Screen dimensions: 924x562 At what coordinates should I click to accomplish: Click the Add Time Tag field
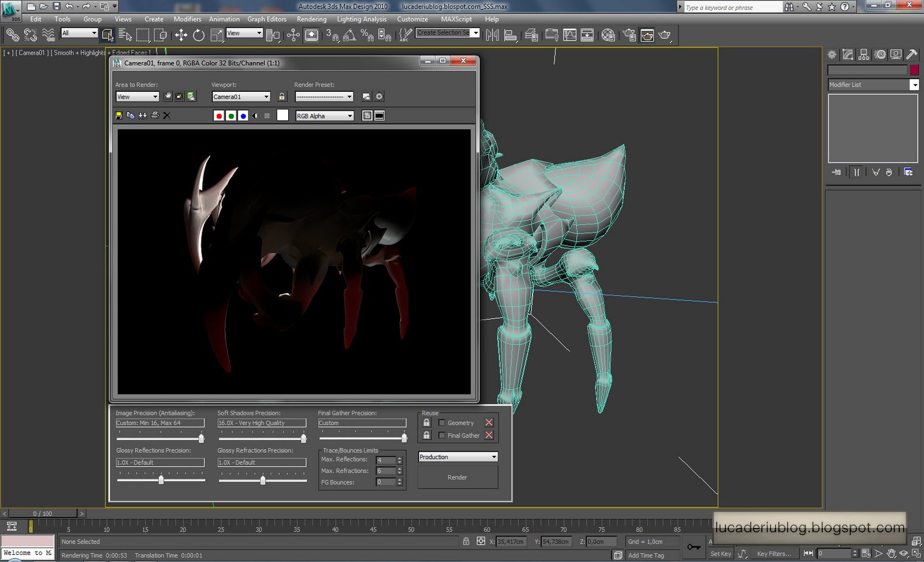click(x=653, y=555)
